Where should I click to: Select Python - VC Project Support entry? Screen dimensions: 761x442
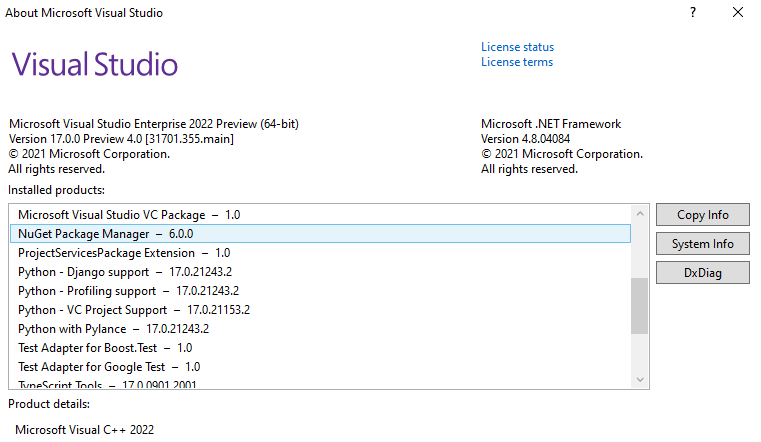tap(320, 310)
